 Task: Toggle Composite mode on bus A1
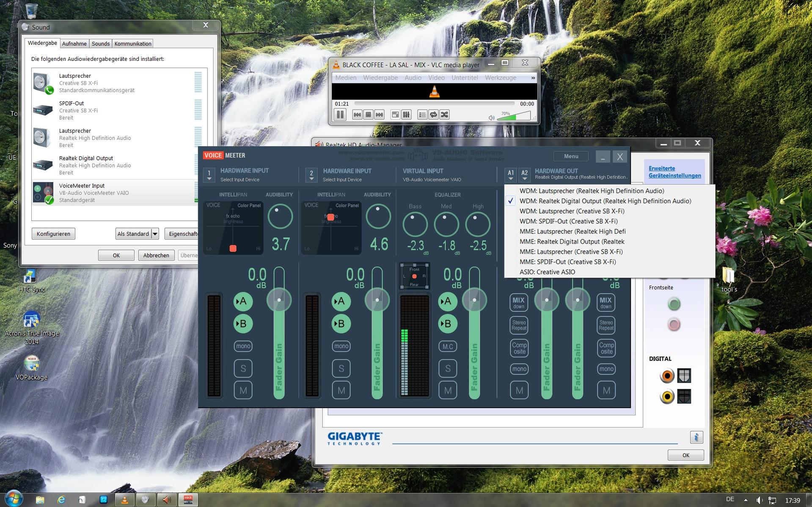coord(519,348)
